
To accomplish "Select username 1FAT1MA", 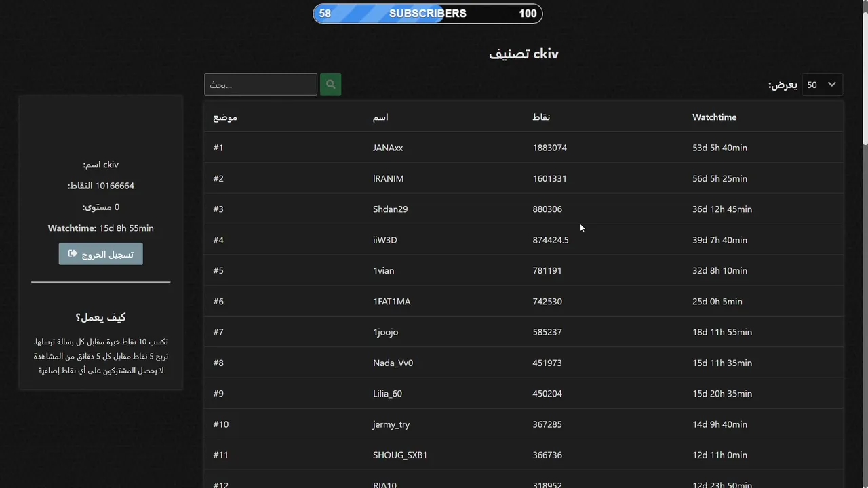I will coord(392,302).
